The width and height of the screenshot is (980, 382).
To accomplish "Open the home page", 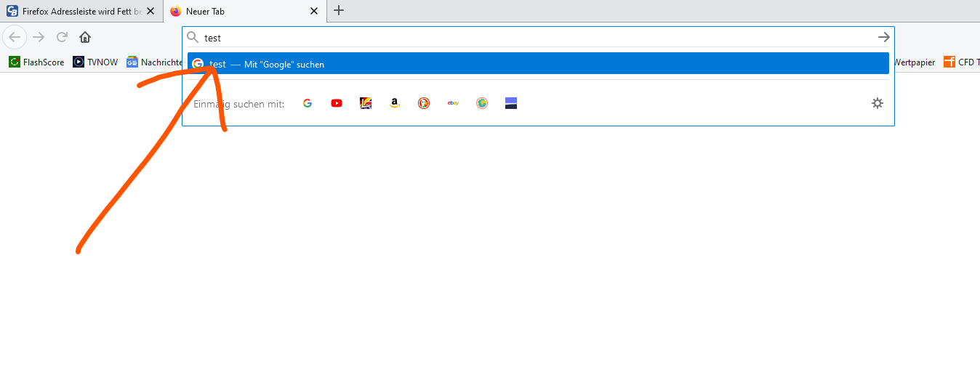I will tap(85, 37).
